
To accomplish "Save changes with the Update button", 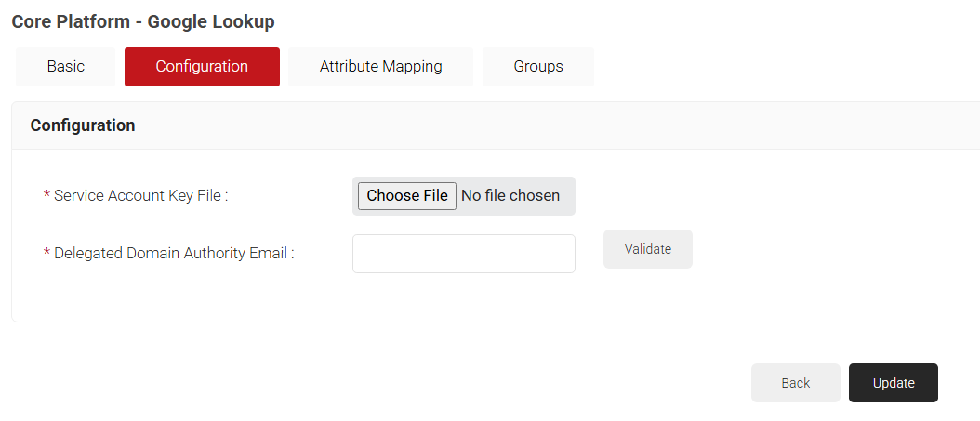I will [x=893, y=383].
